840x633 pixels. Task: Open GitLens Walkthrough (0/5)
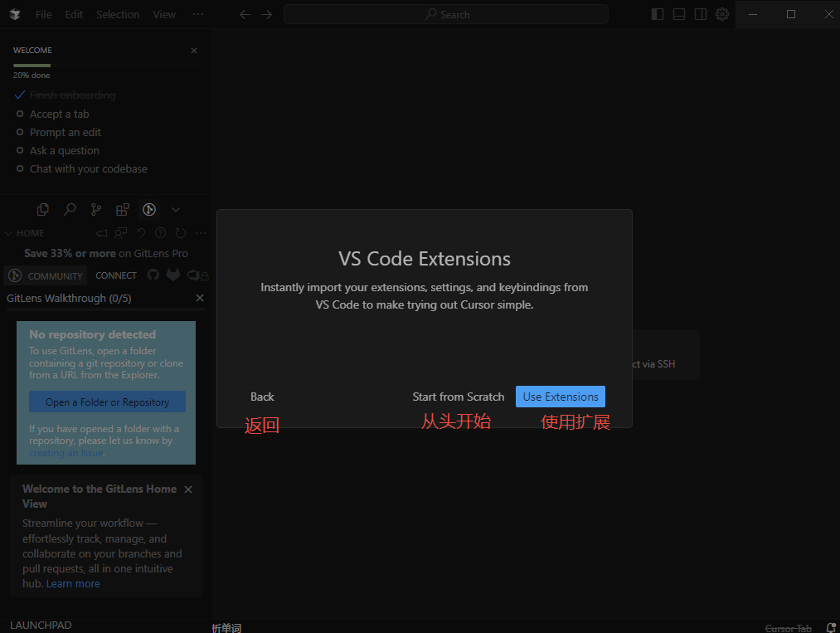(x=69, y=299)
